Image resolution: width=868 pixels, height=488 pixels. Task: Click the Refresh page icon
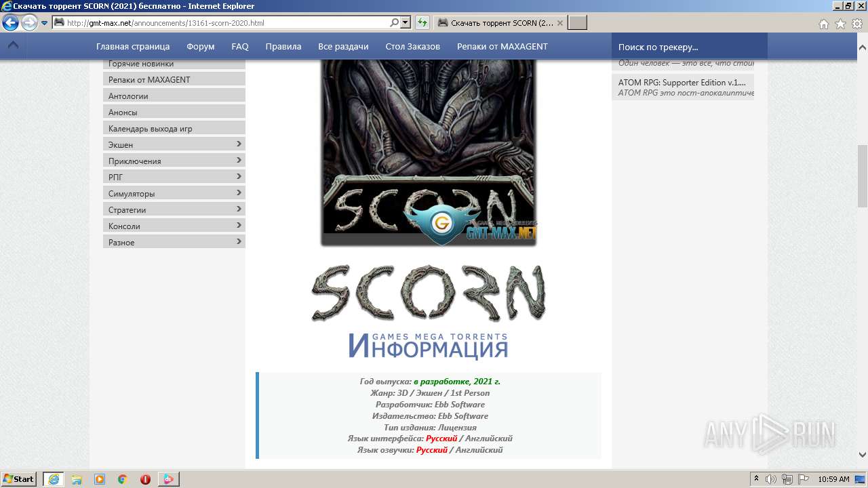[x=422, y=23]
